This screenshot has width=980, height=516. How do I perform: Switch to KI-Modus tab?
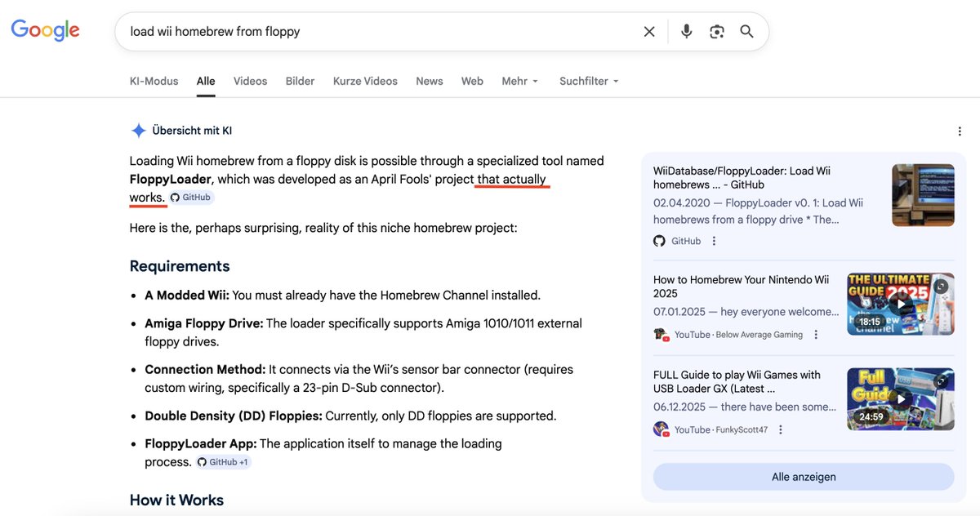pos(154,81)
